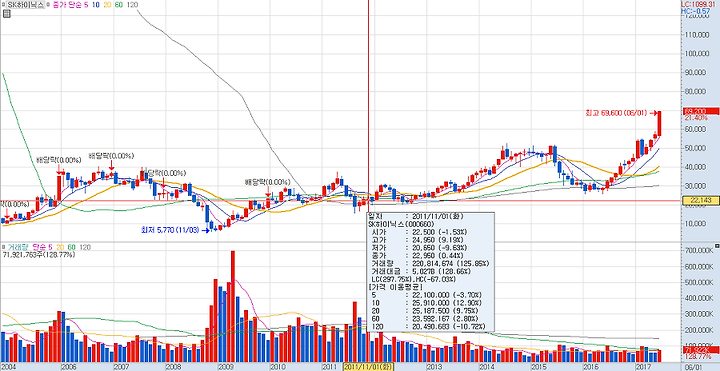Click the red current price tag on the axis

[701, 111]
